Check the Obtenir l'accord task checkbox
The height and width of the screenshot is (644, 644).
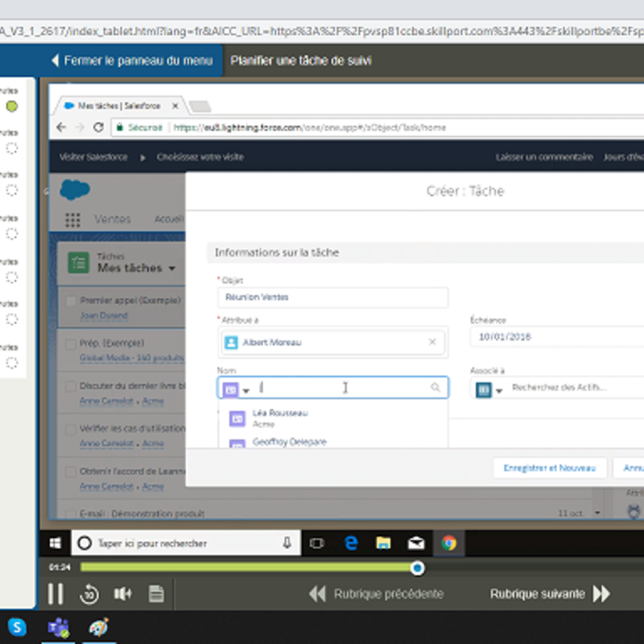click(71, 472)
